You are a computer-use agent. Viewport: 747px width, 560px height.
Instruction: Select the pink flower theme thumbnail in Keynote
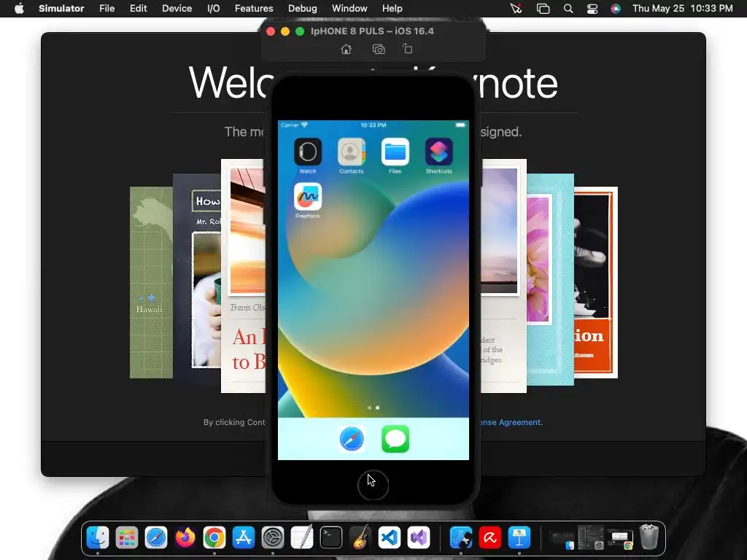tap(550, 279)
